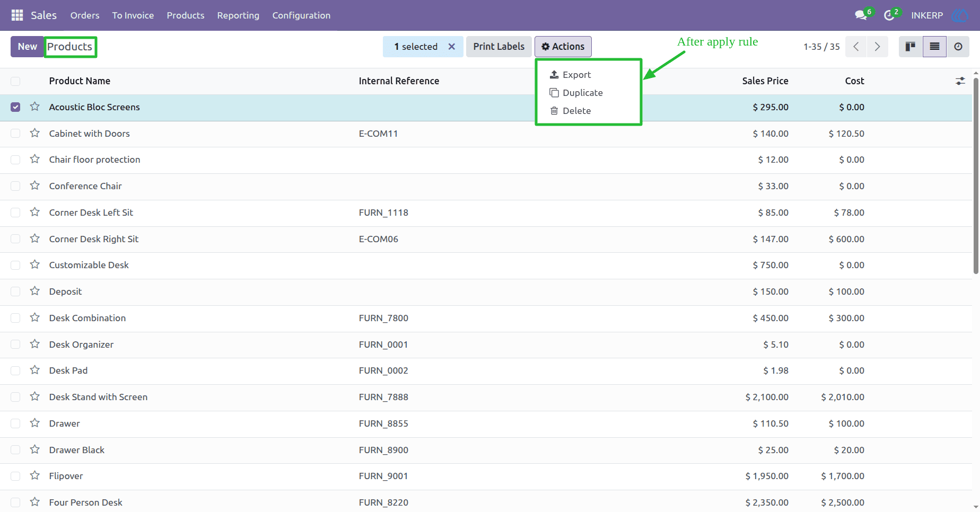This screenshot has height=512, width=980.
Task: Tick the Conference Chair row checkbox
Action: (x=15, y=186)
